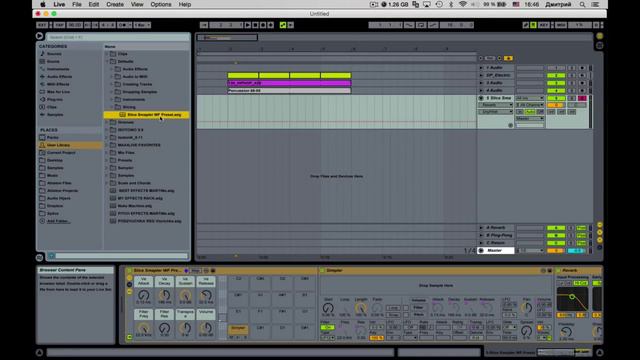Screen dimensions: 640x360
Task: Mute the A Reverb return track
Action: click(556, 228)
